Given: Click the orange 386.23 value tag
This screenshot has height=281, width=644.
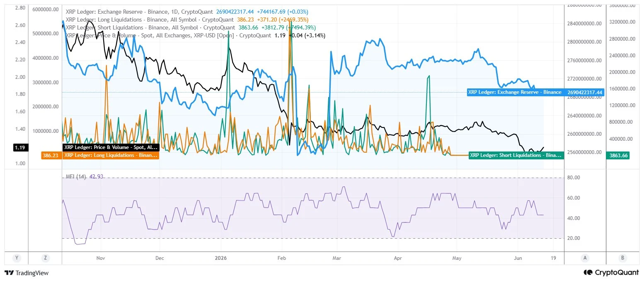Looking at the screenshot, I should tap(52, 155).
